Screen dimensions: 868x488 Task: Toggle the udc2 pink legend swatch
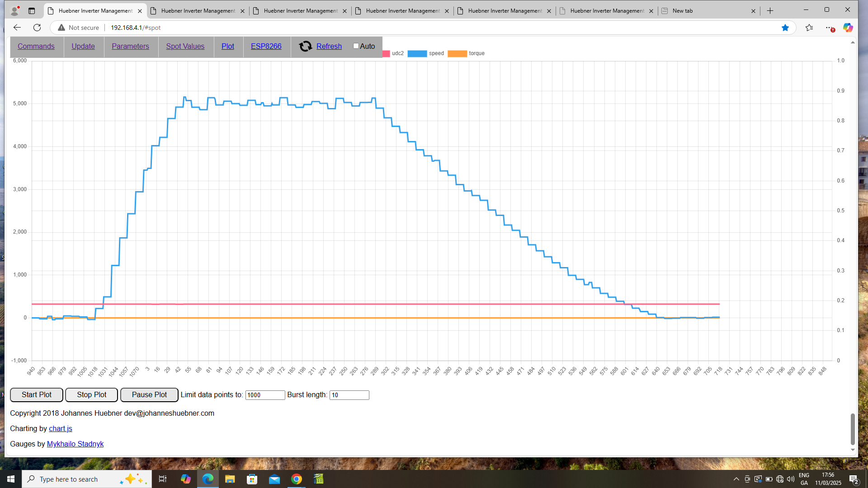click(x=386, y=53)
